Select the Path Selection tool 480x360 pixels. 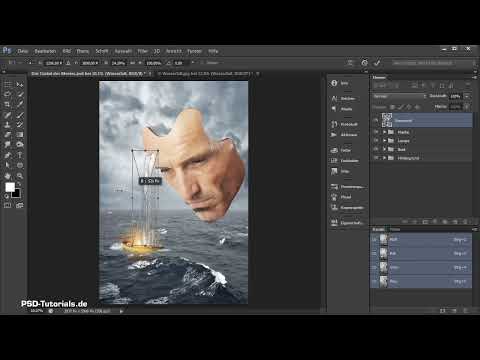7,165
